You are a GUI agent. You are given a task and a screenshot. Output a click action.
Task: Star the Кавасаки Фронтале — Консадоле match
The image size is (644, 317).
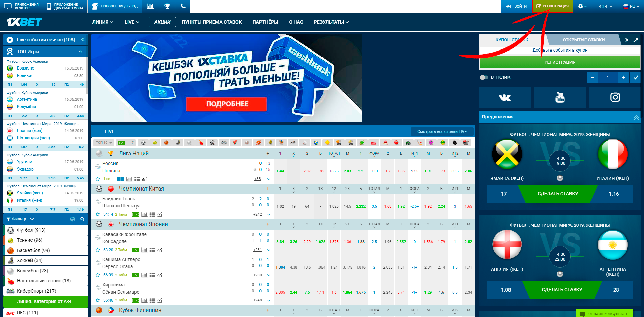pos(98,250)
